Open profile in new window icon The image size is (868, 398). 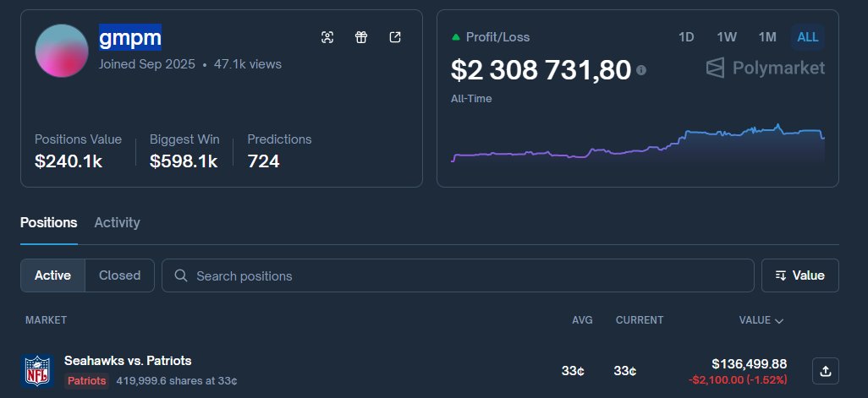coord(395,37)
